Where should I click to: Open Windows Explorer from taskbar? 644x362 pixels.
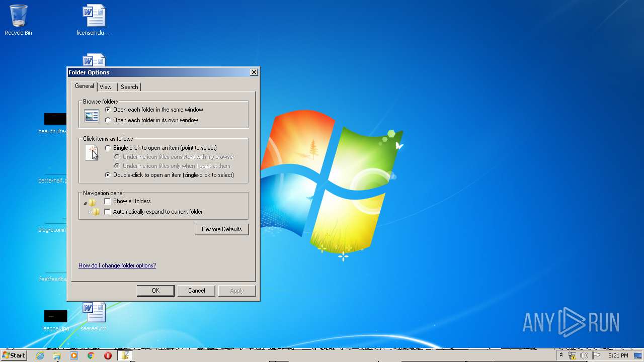point(57,355)
